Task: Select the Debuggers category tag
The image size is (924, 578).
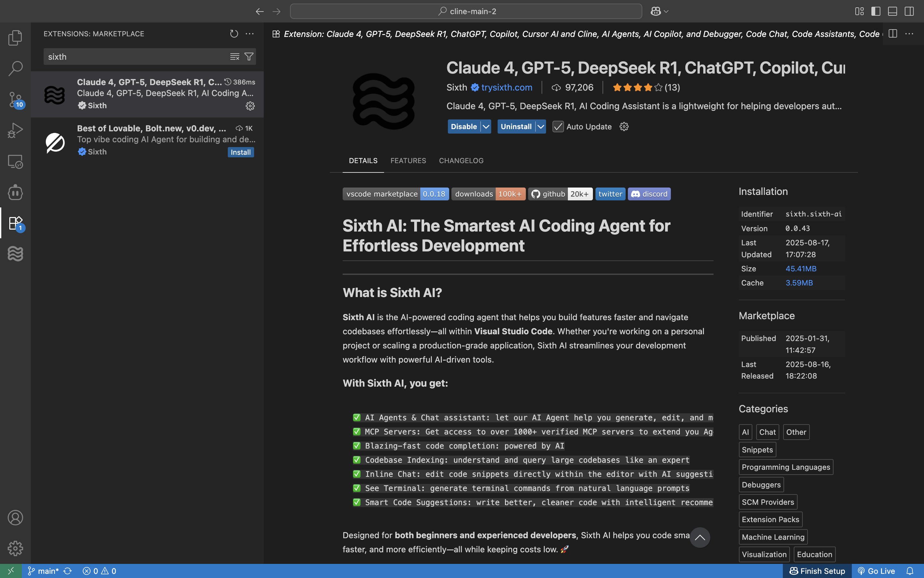Action: [761, 485]
